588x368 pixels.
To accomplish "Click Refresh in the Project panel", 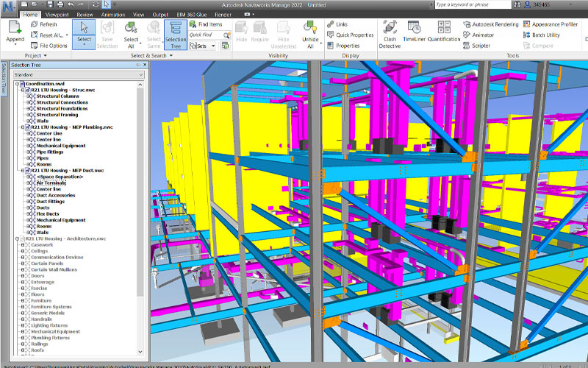I will (x=44, y=24).
